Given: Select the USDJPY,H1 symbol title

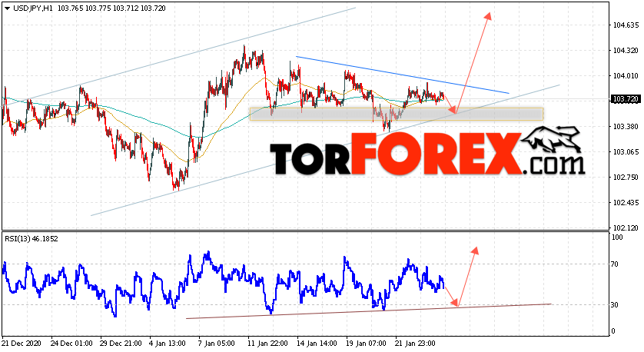Looking at the screenshot, I should pos(33,8).
